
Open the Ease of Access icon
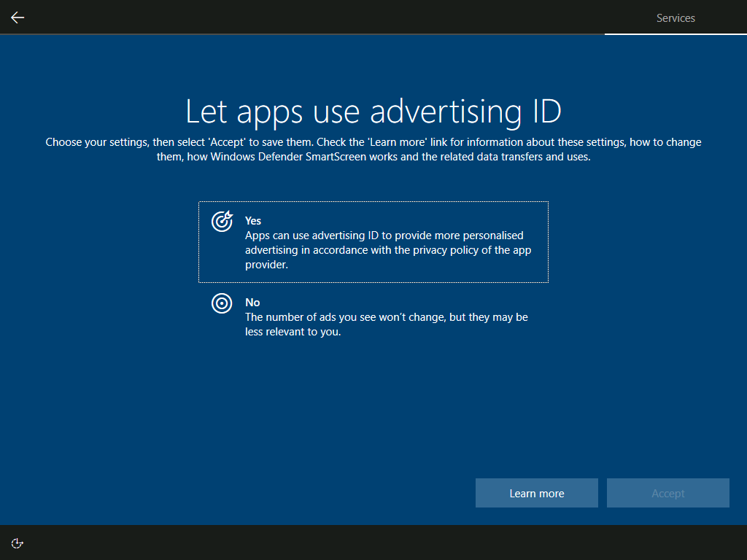click(18, 543)
